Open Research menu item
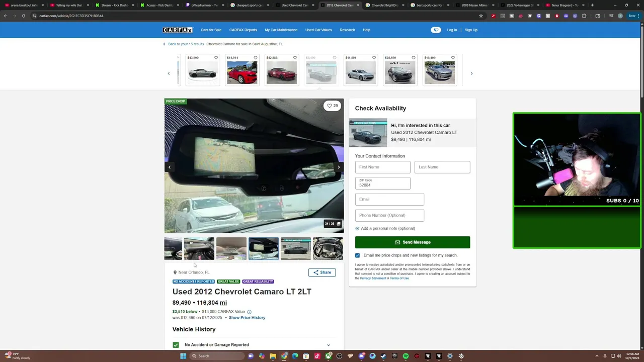Viewport: 644px width, 362px height. pos(347,30)
